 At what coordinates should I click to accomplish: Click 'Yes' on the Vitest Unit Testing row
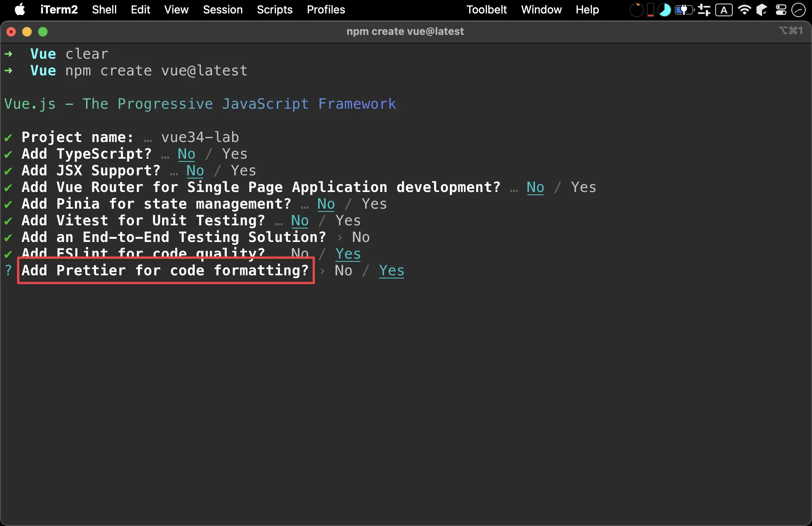coord(348,221)
